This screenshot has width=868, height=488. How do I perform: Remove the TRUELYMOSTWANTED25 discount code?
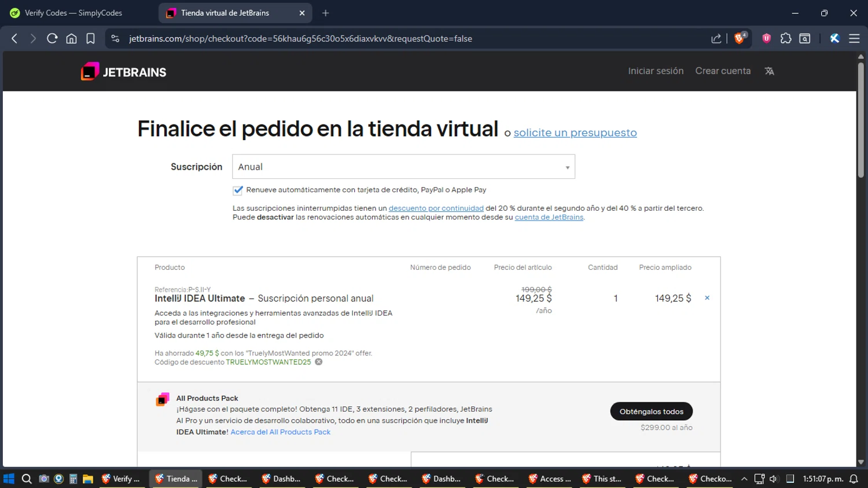tap(318, 362)
